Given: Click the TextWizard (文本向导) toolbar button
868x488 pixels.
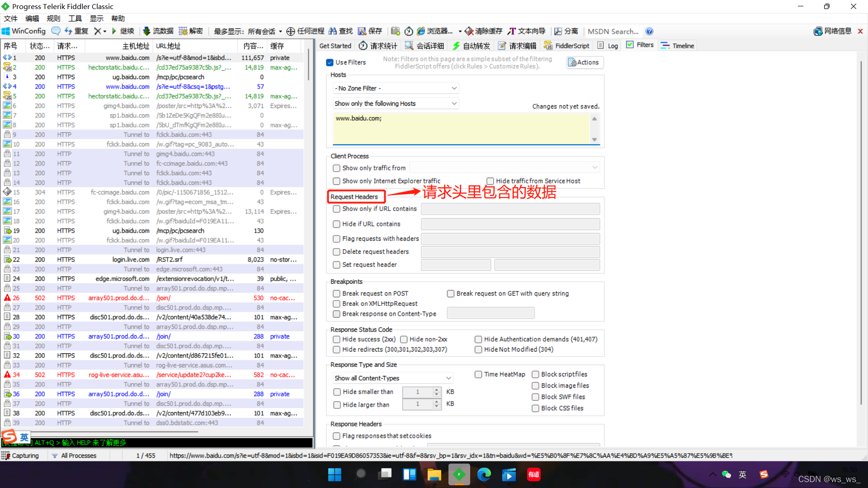Looking at the screenshot, I should coord(526,31).
